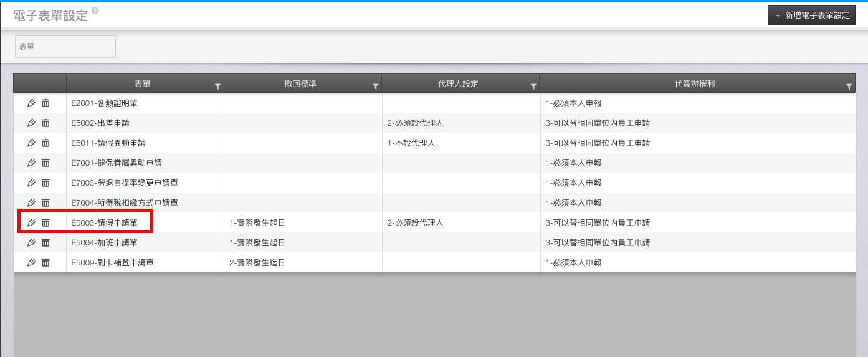Click 1-必須本人申報 in E7001 row
The width and height of the screenshot is (868, 357).
[573, 163]
